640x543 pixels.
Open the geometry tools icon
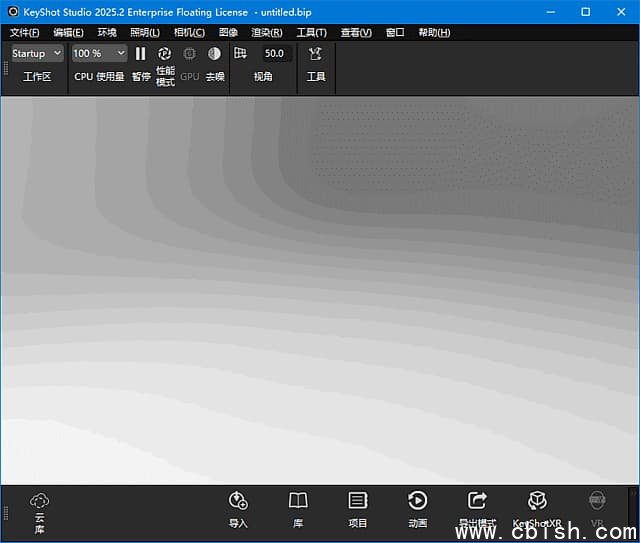point(316,53)
